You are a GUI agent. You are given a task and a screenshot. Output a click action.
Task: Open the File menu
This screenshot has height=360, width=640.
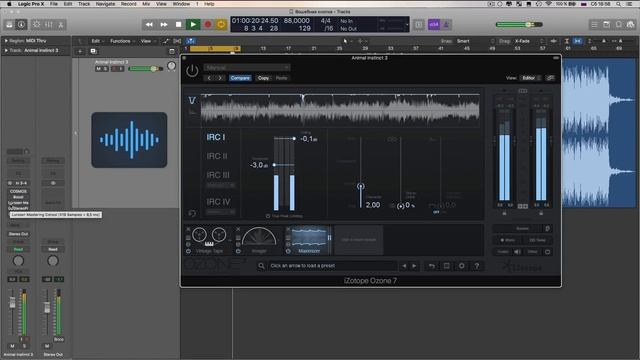point(53,4)
